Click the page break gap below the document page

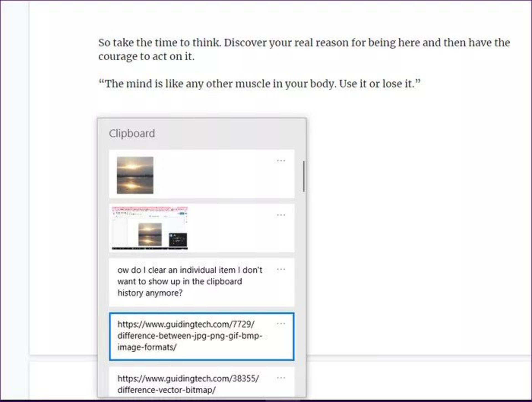[416, 358]
